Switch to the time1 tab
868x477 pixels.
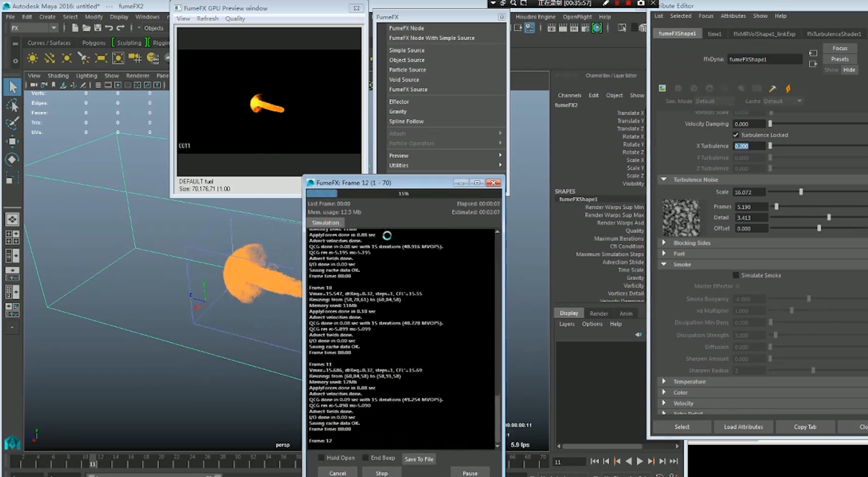[x=714, y=34]
